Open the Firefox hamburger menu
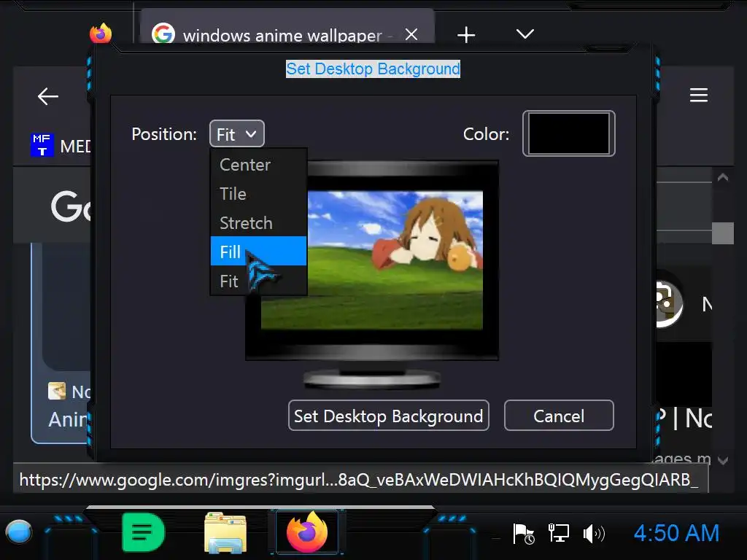 coord(698,96)
